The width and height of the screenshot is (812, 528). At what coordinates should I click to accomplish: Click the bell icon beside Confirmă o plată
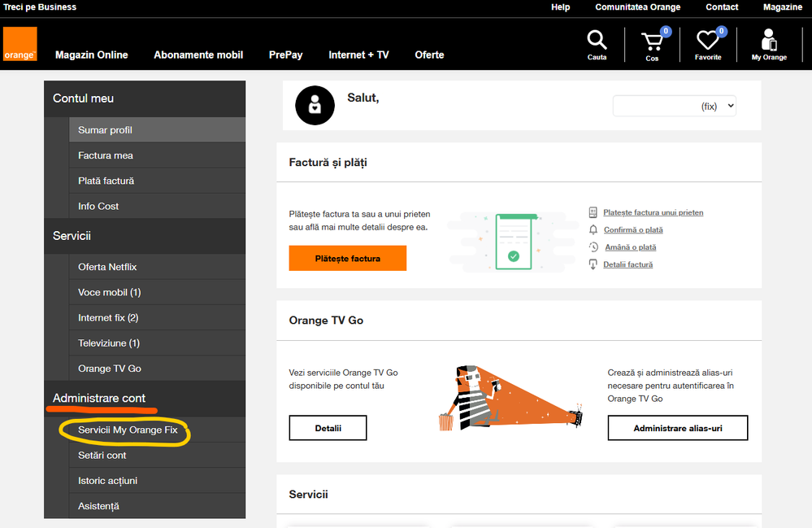[593, 230]
